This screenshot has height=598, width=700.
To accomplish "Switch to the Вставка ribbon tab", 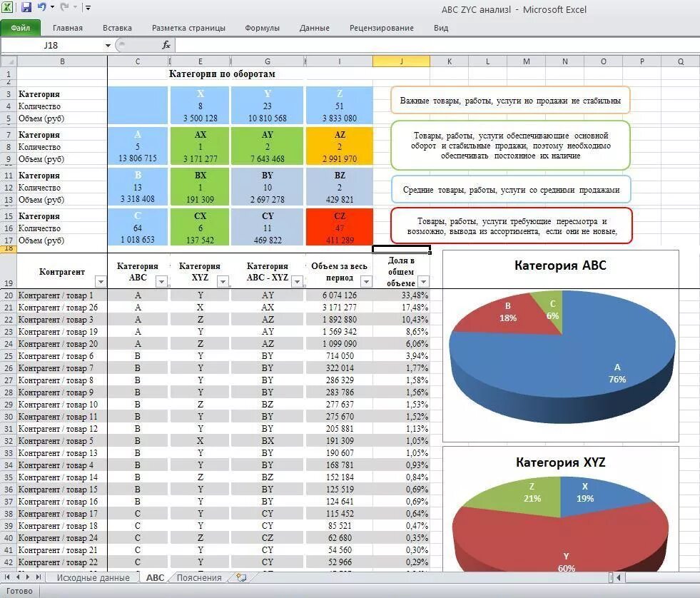I will [117, 28].
